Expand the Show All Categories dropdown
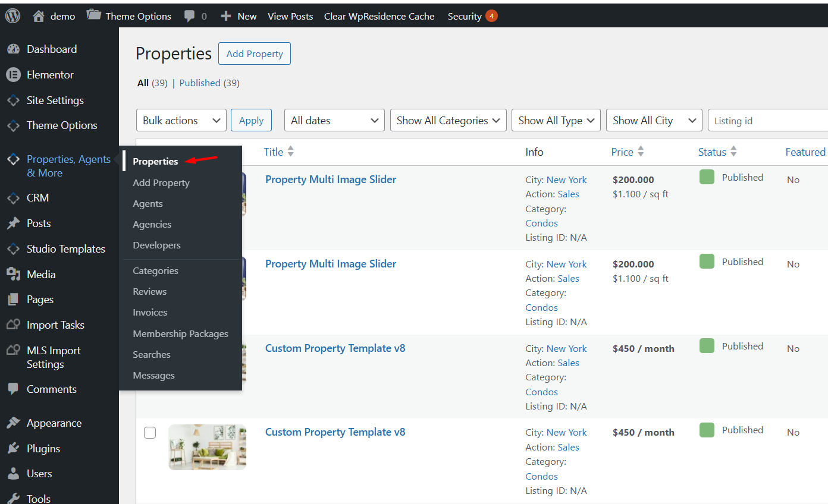Image resolution: width=828 pixels, height=504 pixels. pos(448,121)
